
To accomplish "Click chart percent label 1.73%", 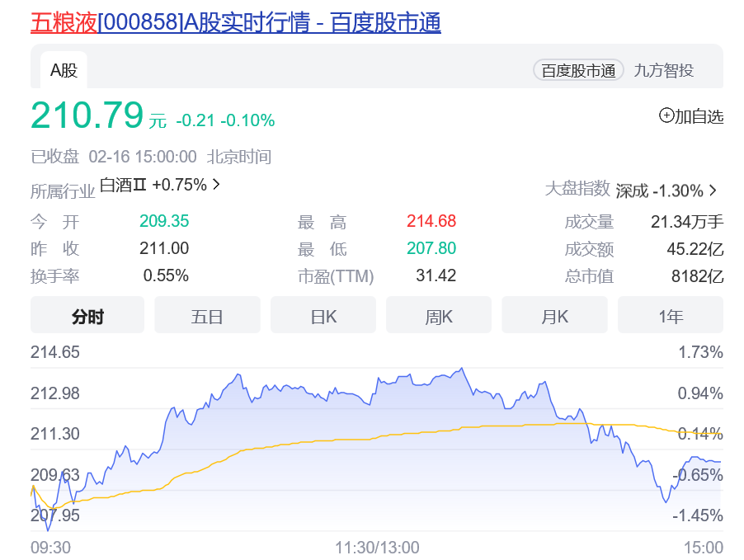I will (700, 352).
